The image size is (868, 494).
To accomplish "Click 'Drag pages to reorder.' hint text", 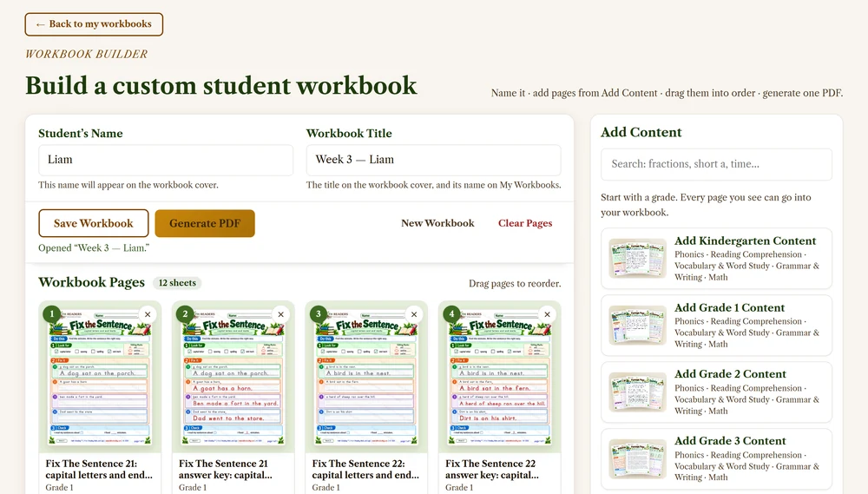I will pyautogui.click(x=515, y=284).
